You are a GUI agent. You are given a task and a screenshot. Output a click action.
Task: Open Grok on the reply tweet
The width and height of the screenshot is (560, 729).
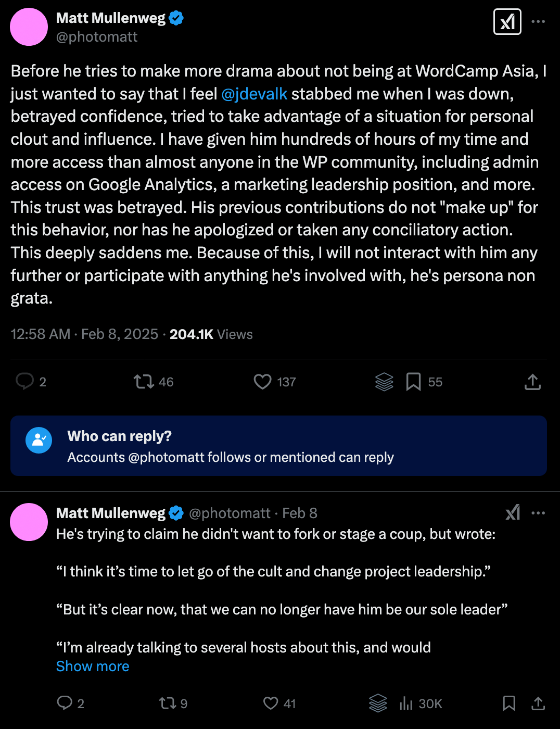[513, 513]
